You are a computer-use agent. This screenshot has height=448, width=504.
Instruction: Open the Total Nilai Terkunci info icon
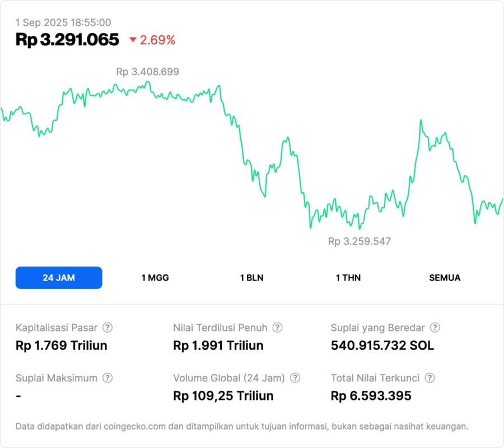point(430,378)
